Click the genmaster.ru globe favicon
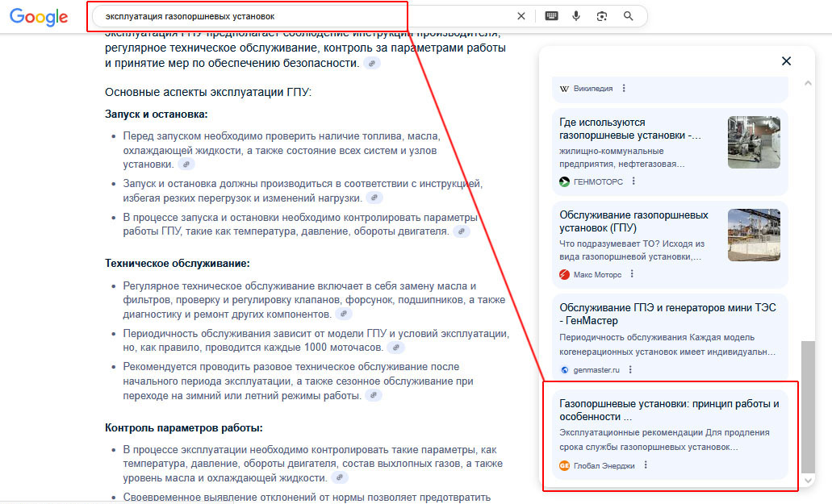 (565, 370)
